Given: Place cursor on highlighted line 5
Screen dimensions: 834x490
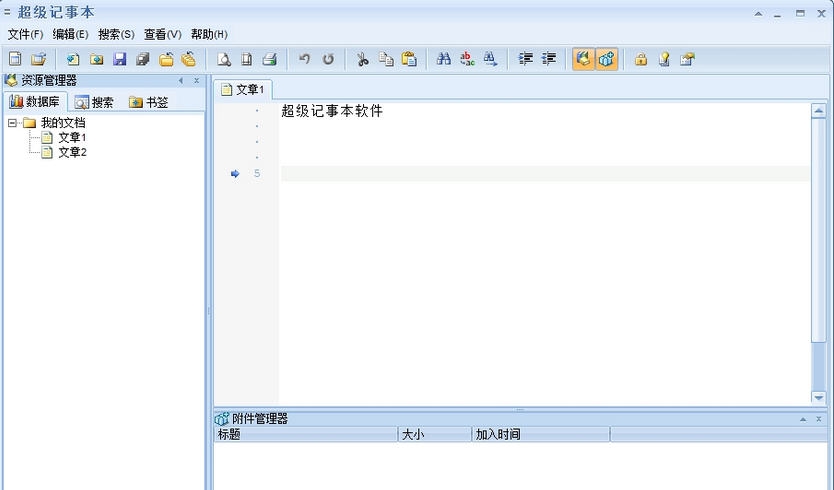Looking at the screenshot, I should click(x=545, y=173).
